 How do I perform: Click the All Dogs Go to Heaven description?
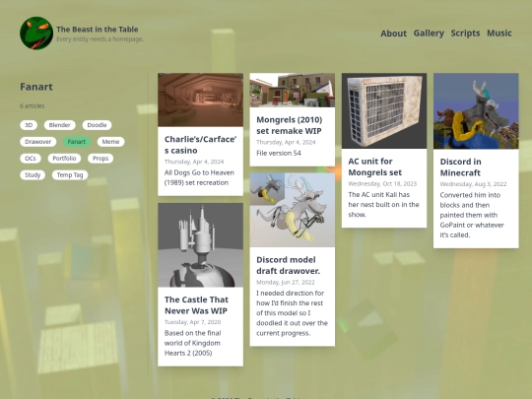(x=199, y=177)
